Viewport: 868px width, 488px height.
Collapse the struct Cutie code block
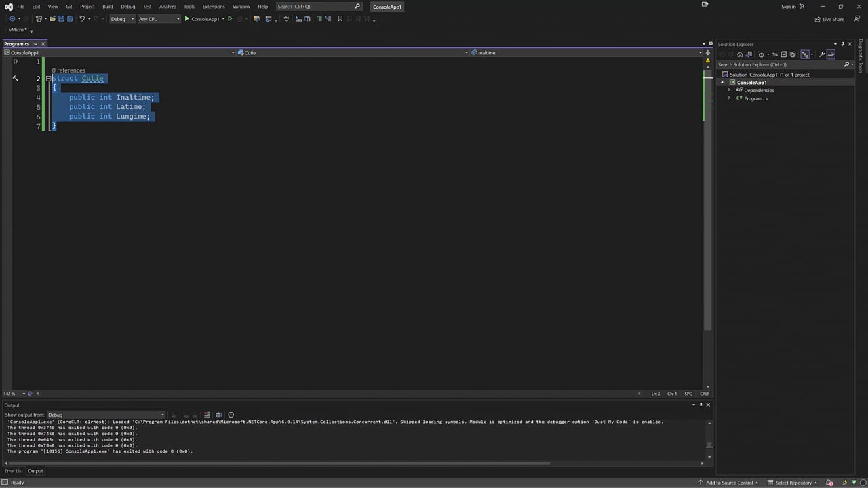click(x=49, y=79)
